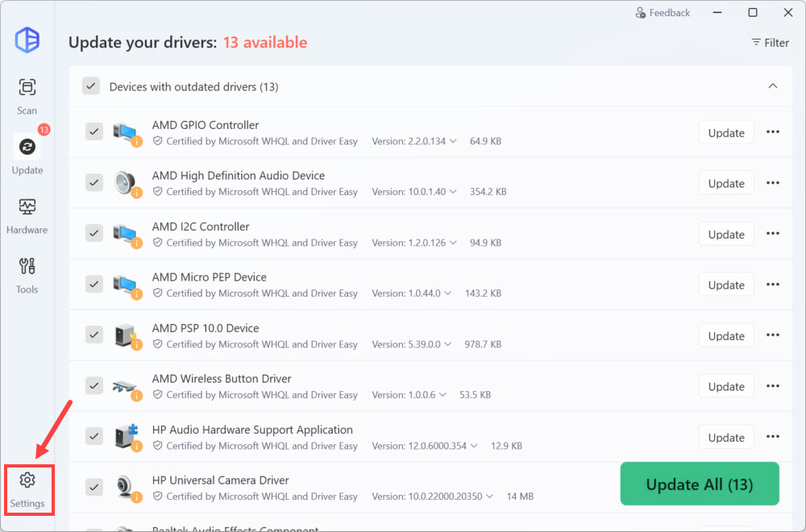Toggle the AMD I2C Controller checkbox

(x=94, y=234)
